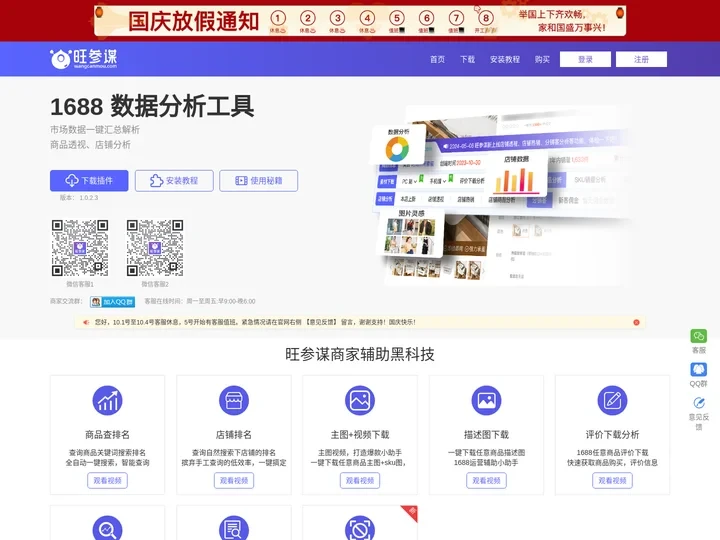Click the 下载插件 button

(89, 180)
